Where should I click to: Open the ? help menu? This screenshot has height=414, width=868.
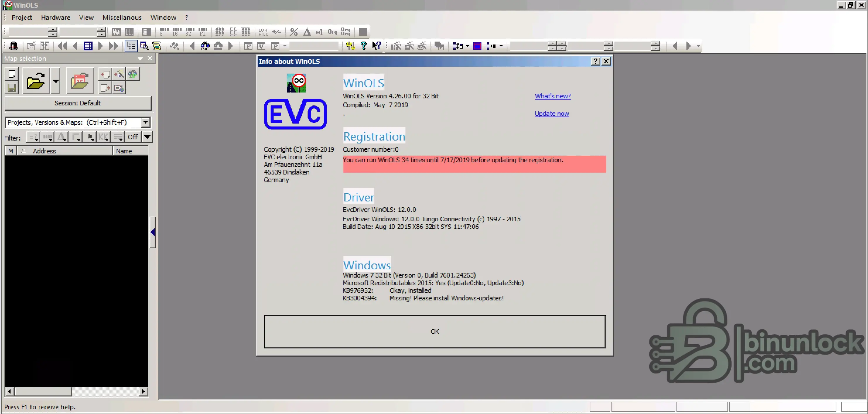186,18
